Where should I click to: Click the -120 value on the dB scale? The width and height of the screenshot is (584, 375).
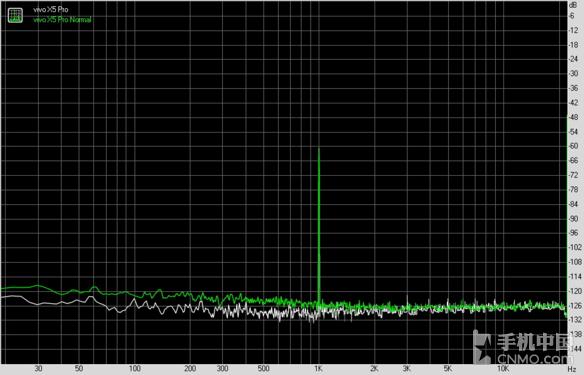coord(575,291)
